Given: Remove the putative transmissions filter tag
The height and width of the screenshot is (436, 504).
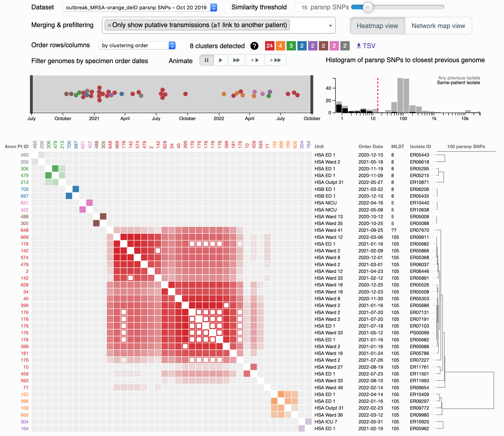Looking at the screenshot, I should [x=109, y=25].
